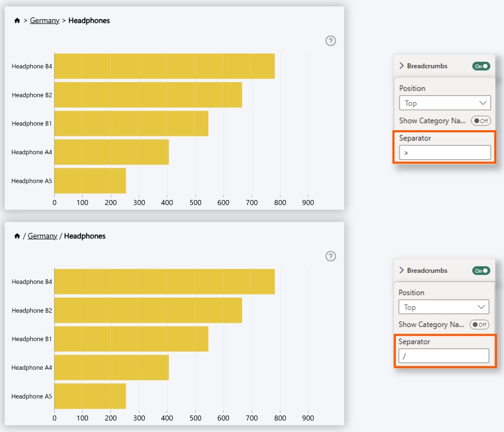Go to Germany in the '/' separated breadcrumb
Viewport: 504px width, 432px height.
[42, 236]
